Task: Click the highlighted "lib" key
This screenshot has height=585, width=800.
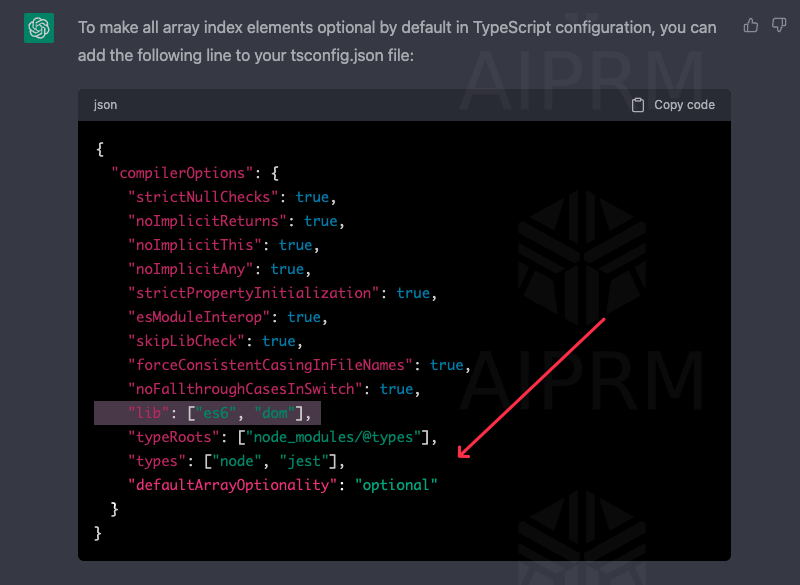Action: (x=148, y=413)
